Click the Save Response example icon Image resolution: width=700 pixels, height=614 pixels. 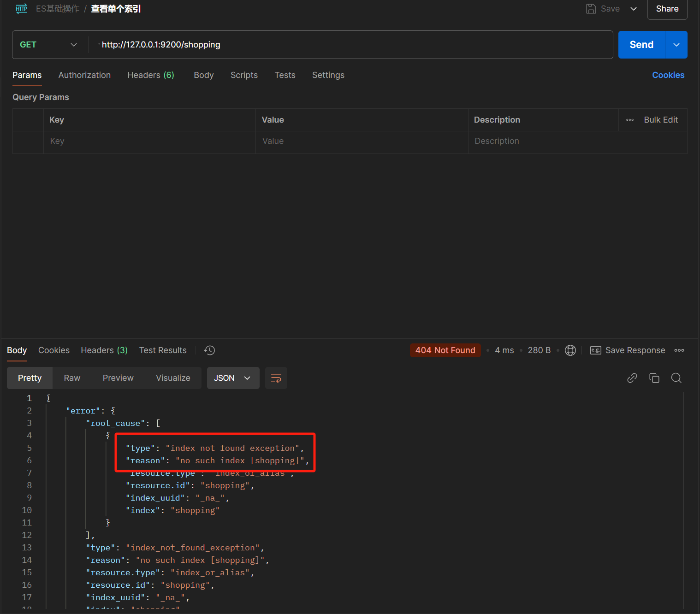(x=596, y=350)
